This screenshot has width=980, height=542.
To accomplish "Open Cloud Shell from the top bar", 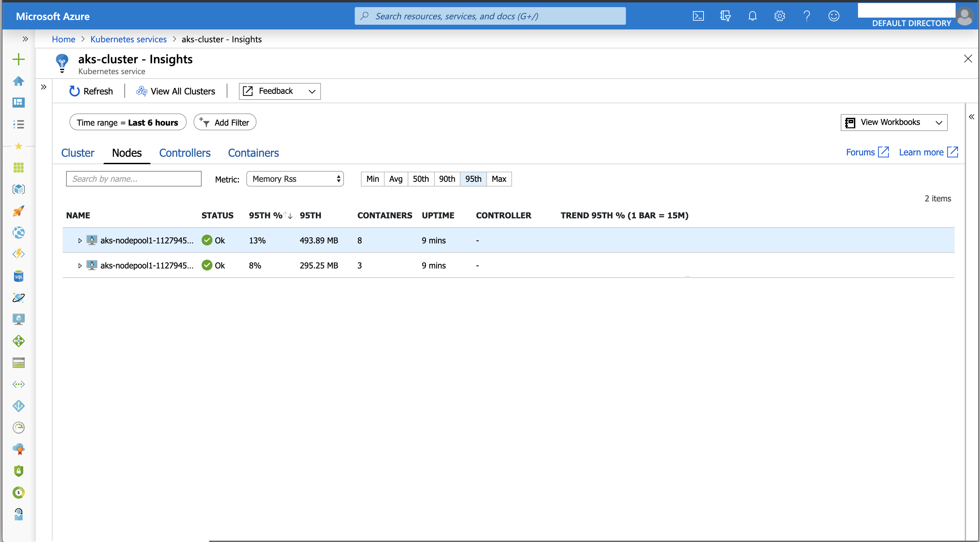I will tap(698, 16).
